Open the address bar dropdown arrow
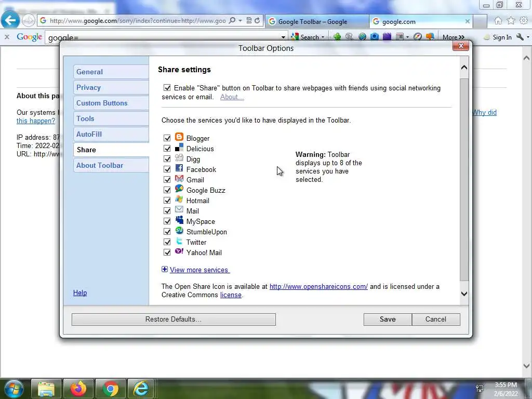 pos(240,21)
